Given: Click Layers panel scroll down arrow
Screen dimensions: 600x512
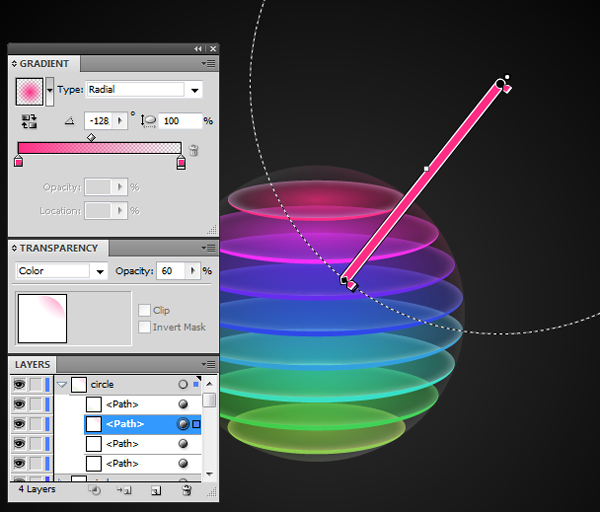Looking at the screenshot, I should point(209,474).
